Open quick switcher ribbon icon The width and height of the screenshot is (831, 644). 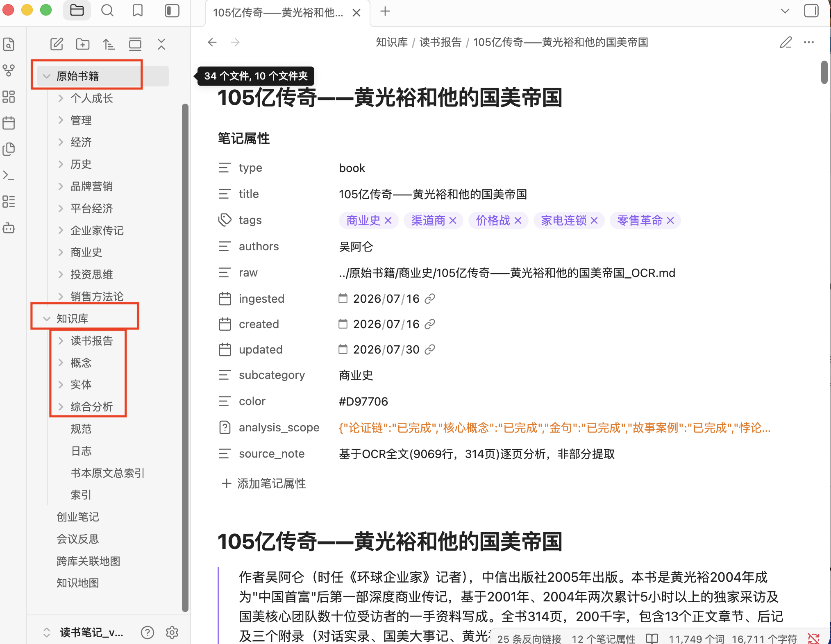point(9,44)
